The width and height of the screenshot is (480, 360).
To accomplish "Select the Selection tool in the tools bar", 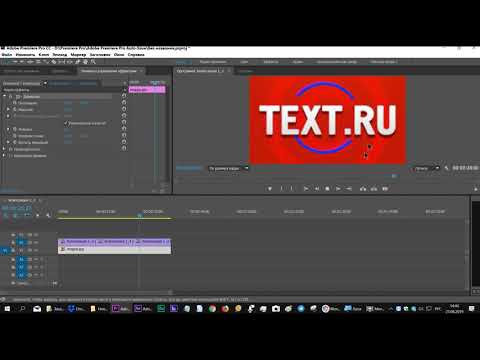I will (6, 62).
